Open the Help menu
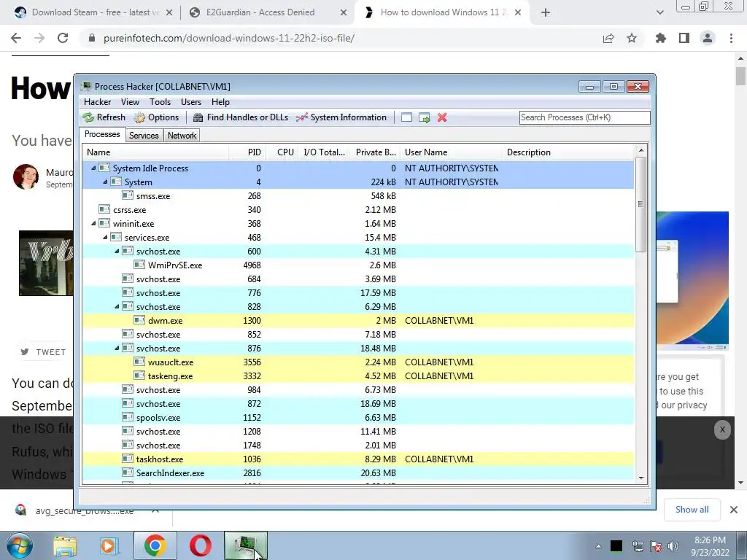This screenshot has height=560, width=747. 220,102
